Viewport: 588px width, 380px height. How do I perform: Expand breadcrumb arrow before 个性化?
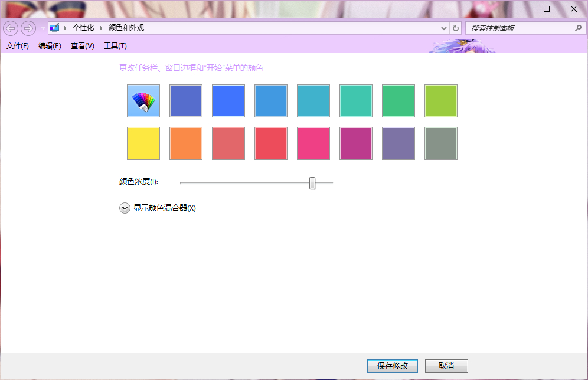(x=66, y=28)
